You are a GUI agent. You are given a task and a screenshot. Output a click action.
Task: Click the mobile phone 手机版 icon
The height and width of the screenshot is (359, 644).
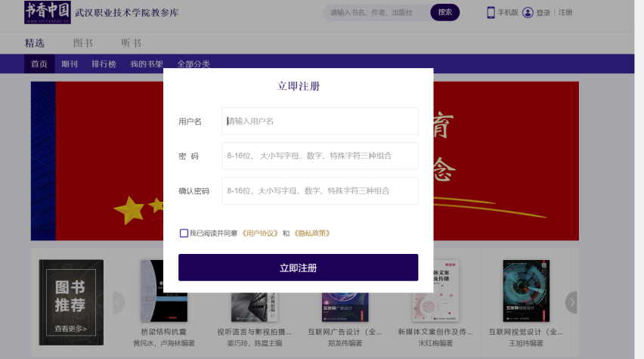[x=491, y=12]
